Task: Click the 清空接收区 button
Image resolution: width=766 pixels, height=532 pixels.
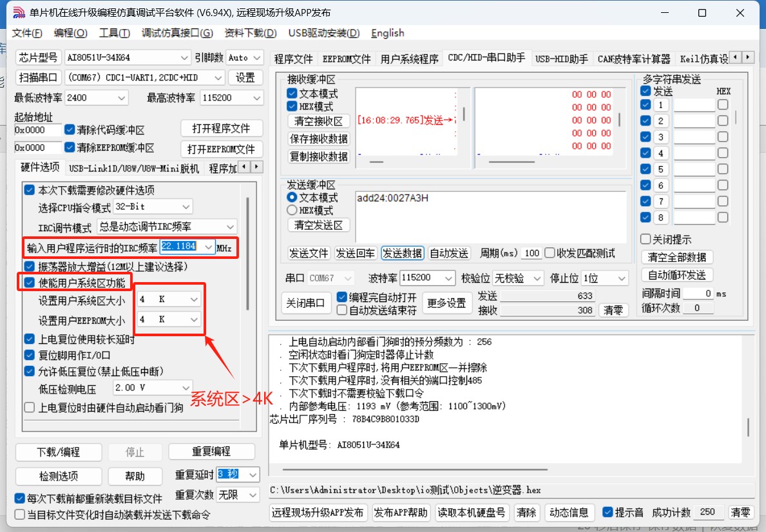Action: tap(318, 121)
